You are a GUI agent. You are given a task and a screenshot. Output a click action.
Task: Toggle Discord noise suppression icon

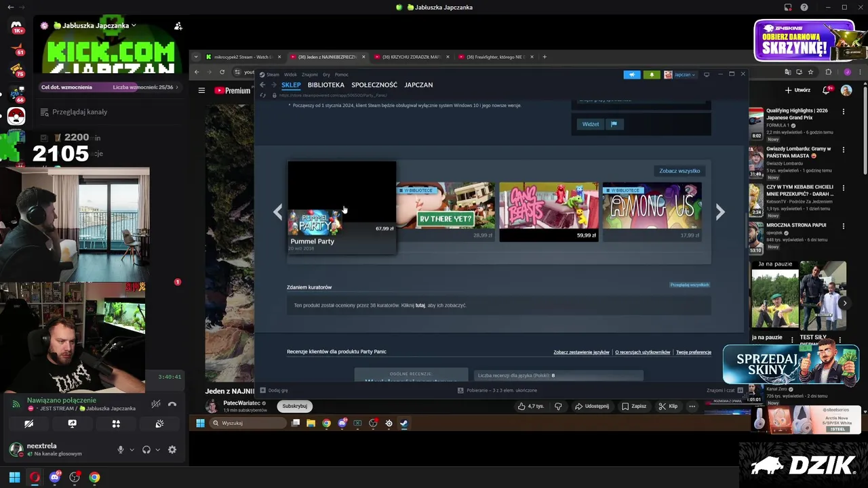[156, 404]
